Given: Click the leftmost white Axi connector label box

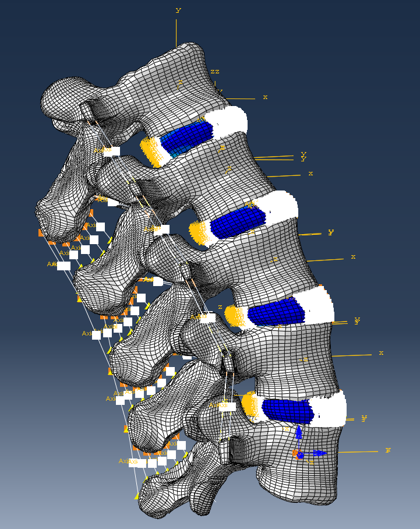Looking at the screenshot, I should click(x=63, y=266).
